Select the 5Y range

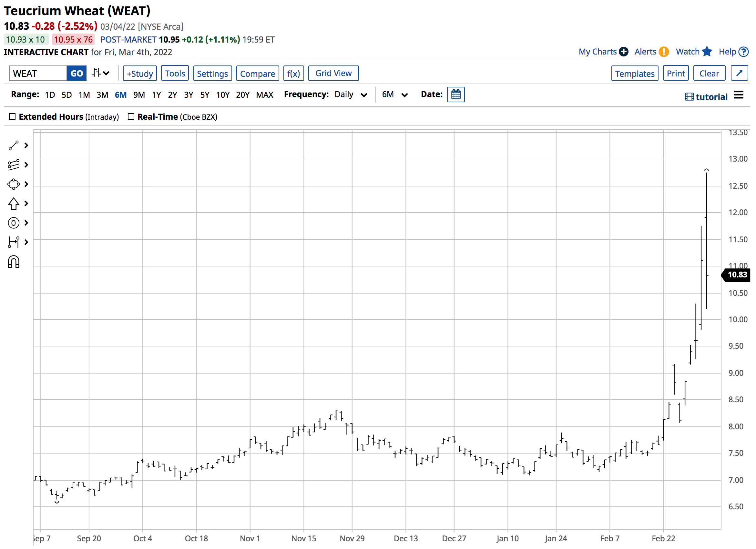(x=205, y=95)
